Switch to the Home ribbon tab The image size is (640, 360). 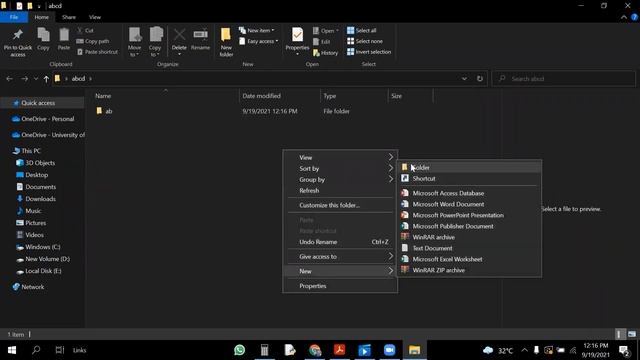click(41, 17)
